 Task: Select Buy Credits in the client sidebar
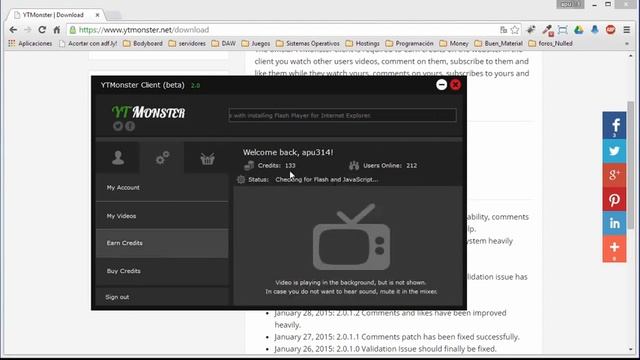click(162, 271)
